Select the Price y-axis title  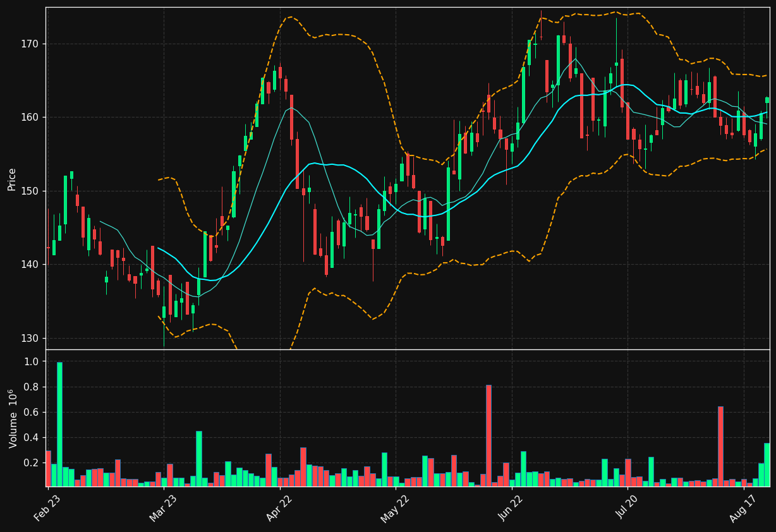click(x=12, y=179)
